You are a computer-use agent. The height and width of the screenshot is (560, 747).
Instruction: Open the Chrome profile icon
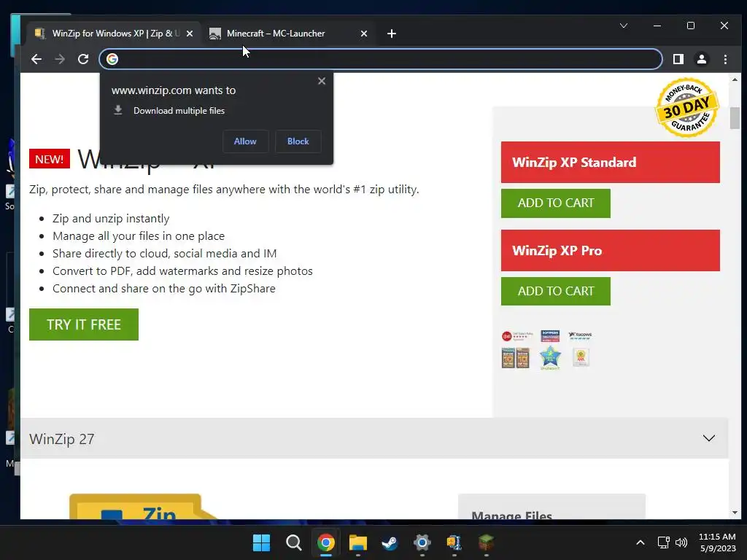(701, 59)
